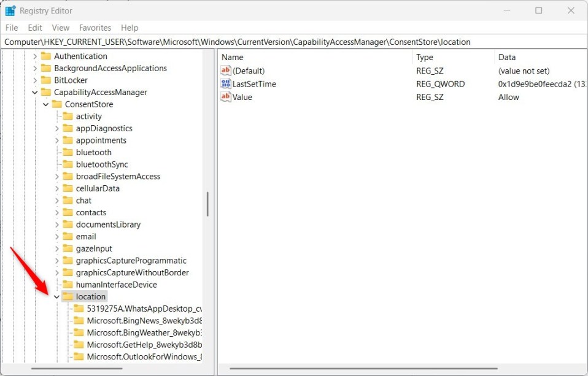This screenshot has width=588, height=376.
Task: Open the Help menu
Action: [x=130, y=28]
